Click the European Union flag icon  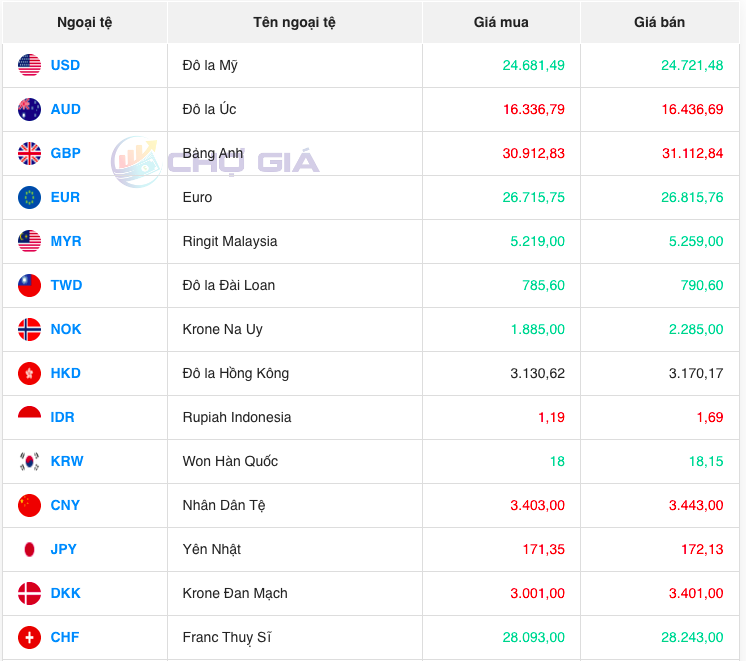coord(29,198)
